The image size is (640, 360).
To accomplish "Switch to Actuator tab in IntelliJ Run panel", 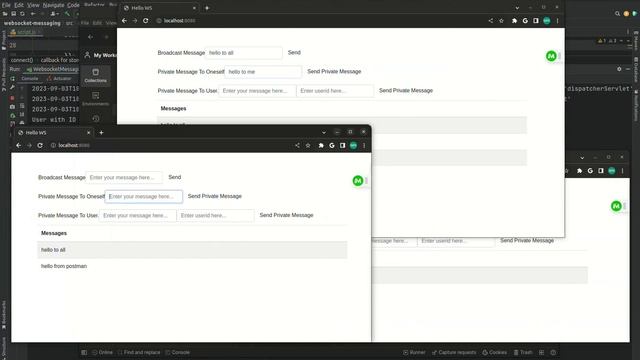I will coord(59,78).
